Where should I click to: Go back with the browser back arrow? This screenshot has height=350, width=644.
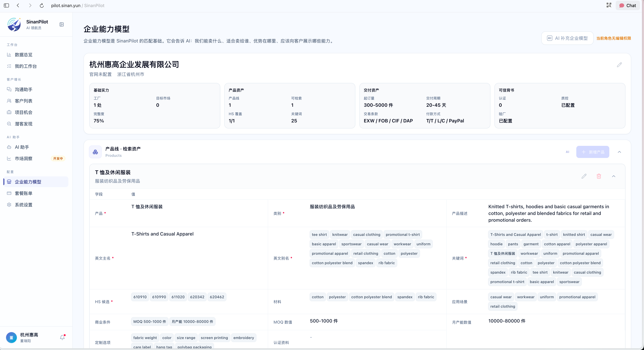pos(18,6)
